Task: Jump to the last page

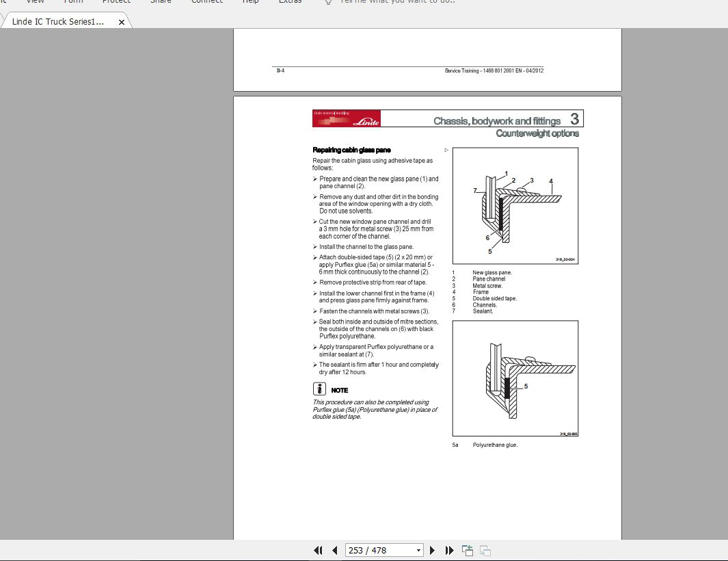Action: pyautogui.click(x=449, y=550)
